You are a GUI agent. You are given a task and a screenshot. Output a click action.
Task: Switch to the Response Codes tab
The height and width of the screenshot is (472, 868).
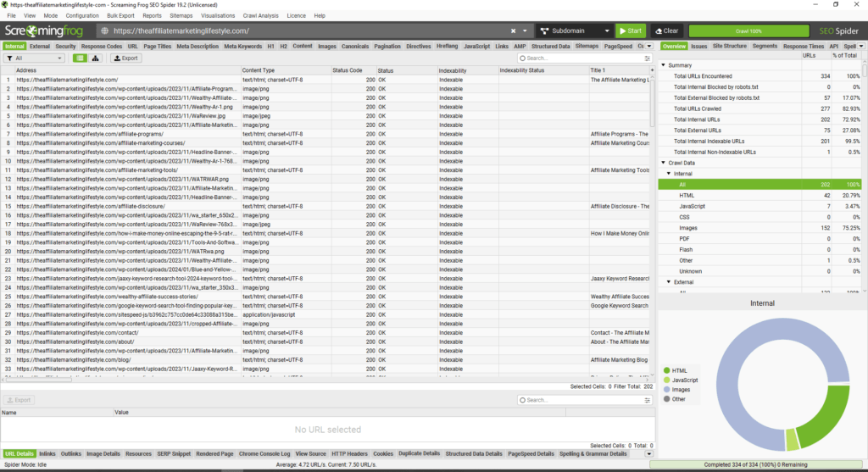pyautogui.click(x=102, y=47)
